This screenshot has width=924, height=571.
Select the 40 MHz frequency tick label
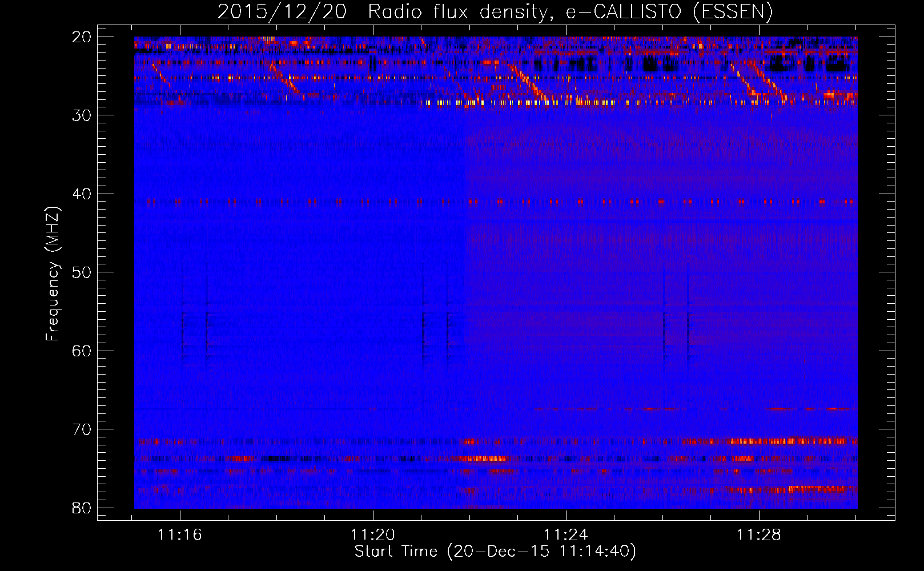(x=82, y=194)
